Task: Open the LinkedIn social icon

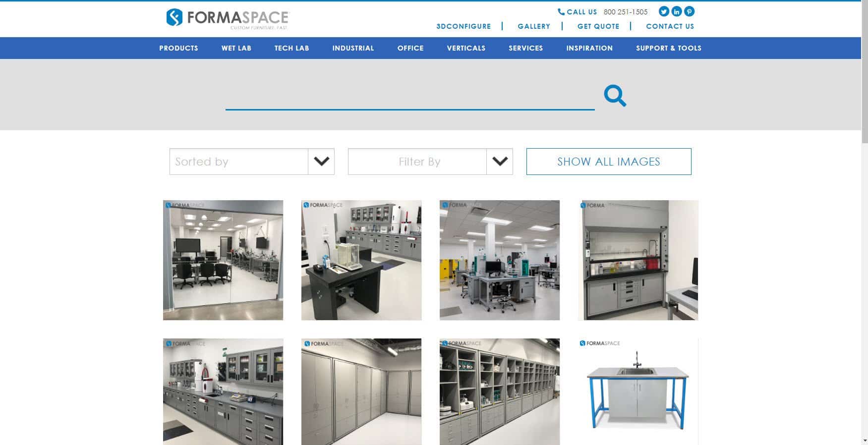Action: pyautogui.click(x=677, y=11)
